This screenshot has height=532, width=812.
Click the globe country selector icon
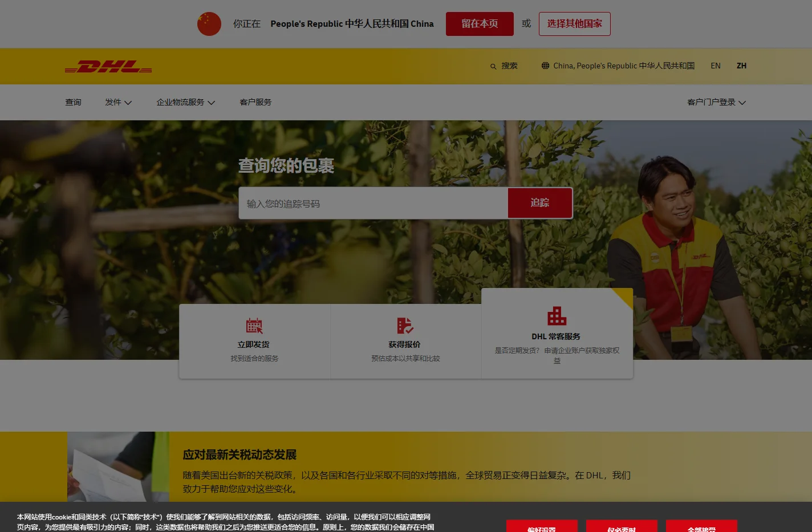(x=546, y=66)
